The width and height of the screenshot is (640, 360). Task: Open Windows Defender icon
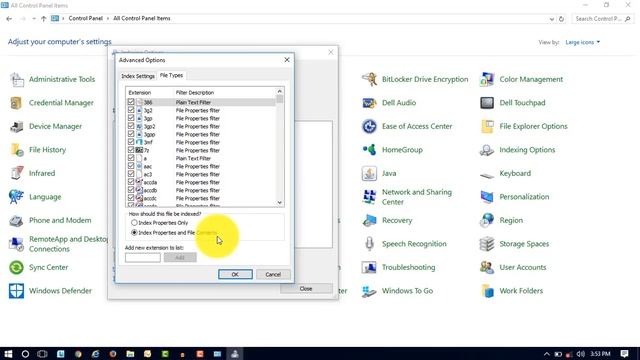(17, 291)
